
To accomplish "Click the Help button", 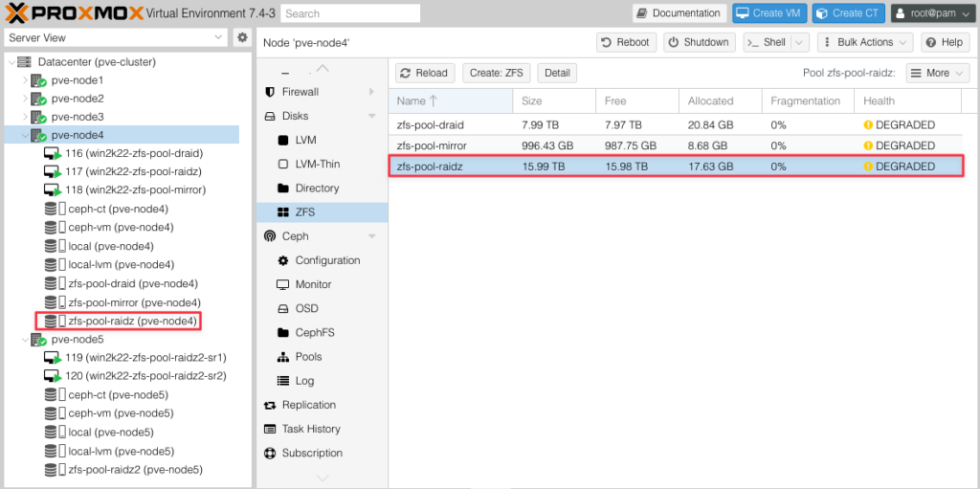I will coord(944,42).
